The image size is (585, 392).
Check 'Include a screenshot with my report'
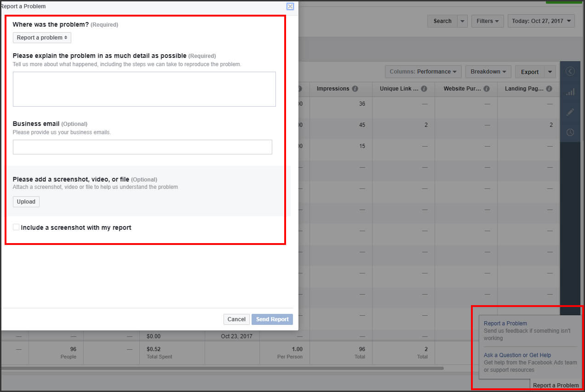point(16,227)
